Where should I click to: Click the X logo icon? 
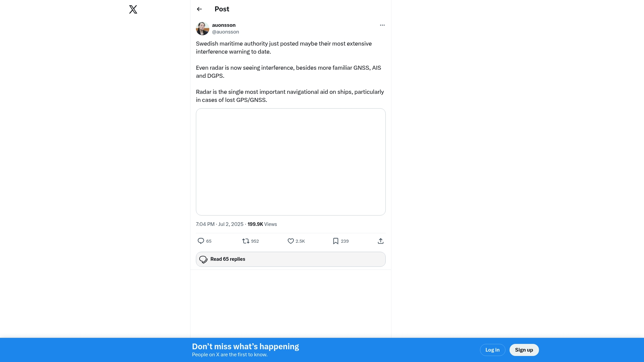(133, 9)
